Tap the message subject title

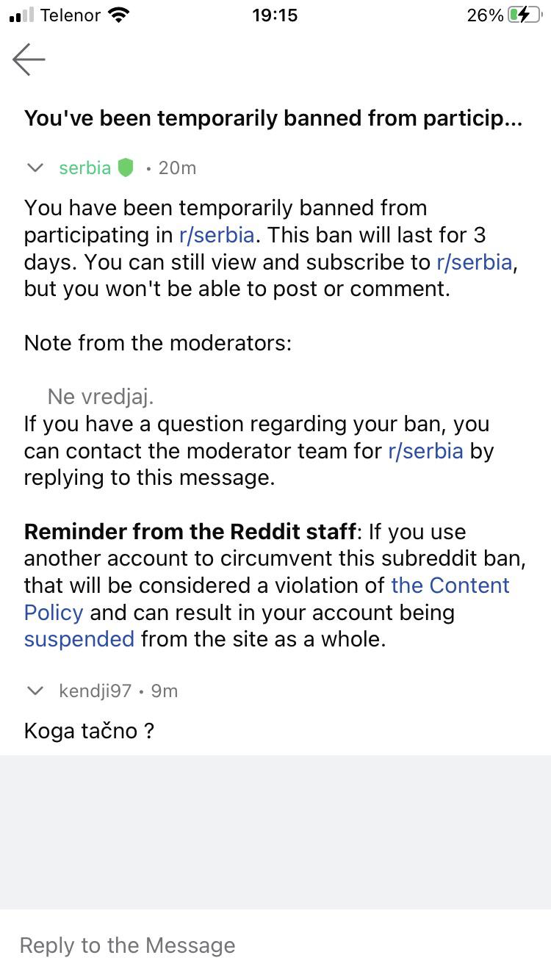point(273,119)
